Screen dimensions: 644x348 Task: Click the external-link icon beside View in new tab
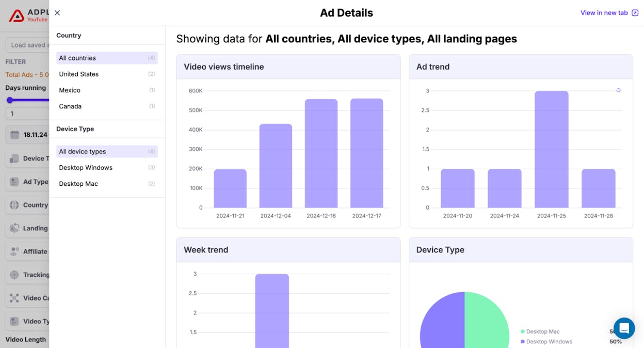pyautogui.click(x=635, y=13)
